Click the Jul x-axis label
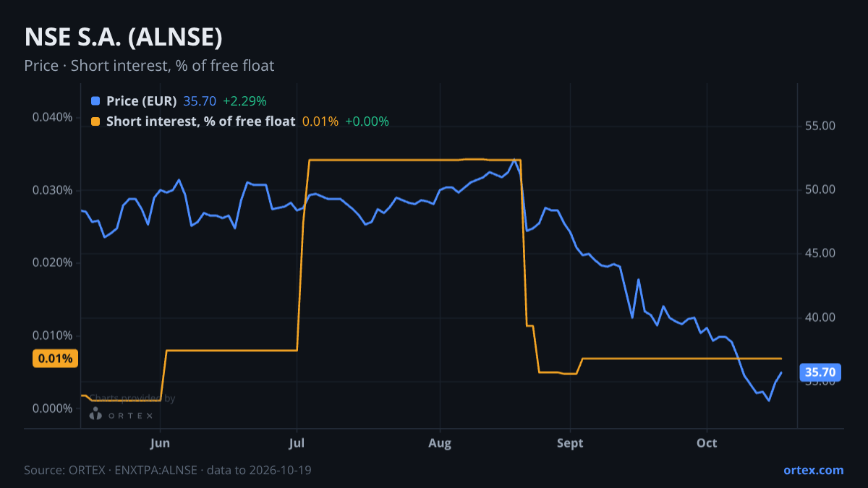 click(x=297, y=442)
